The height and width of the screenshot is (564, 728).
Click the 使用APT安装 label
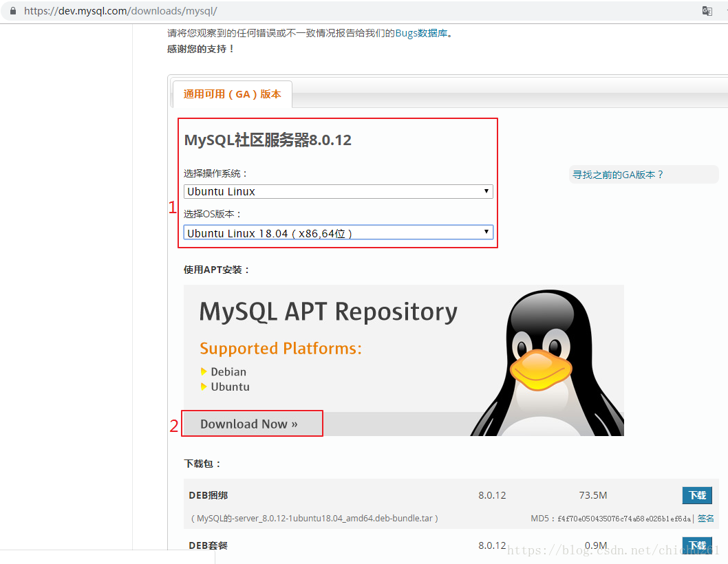click(x=217, y=270)
